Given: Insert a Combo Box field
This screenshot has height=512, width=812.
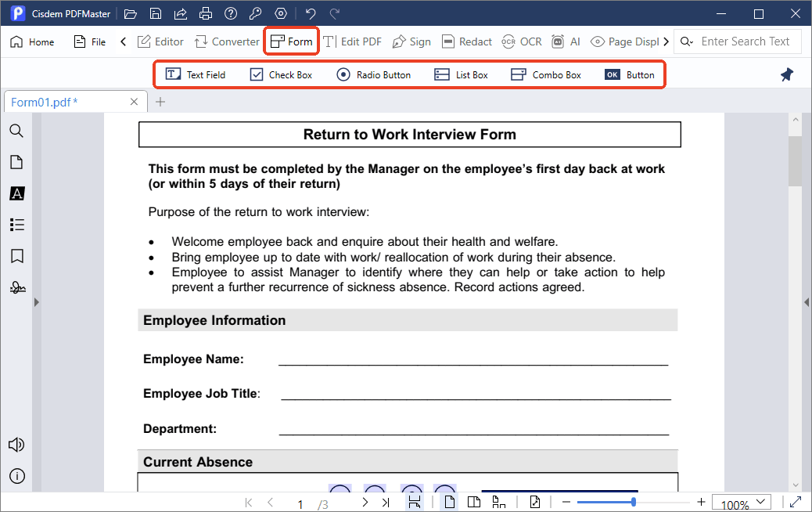Looking at the screenshot, I should 546,74.
